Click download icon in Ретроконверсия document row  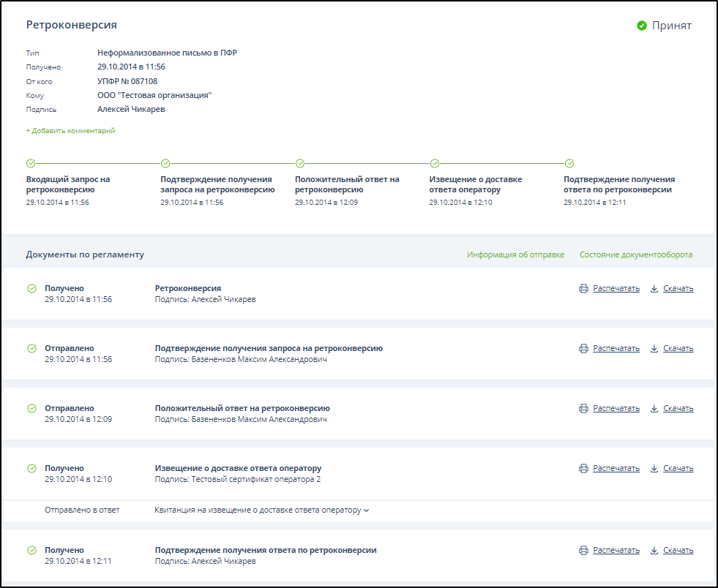[654, 289]
